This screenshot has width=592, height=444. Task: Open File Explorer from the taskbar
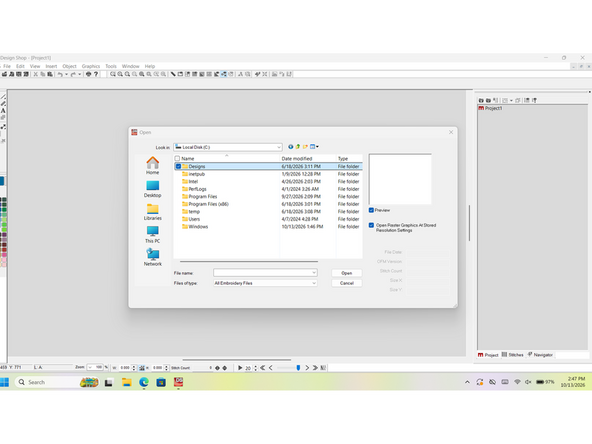point(126,382)
